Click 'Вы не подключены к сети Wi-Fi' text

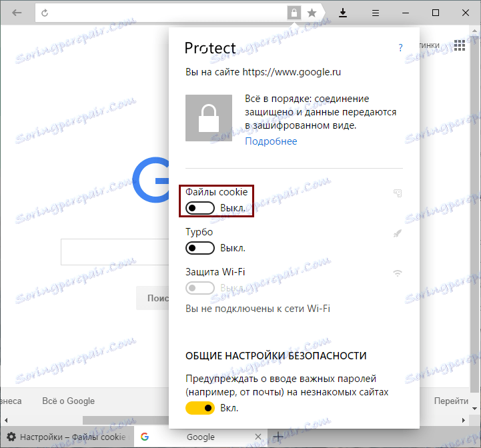pos(258,309)
